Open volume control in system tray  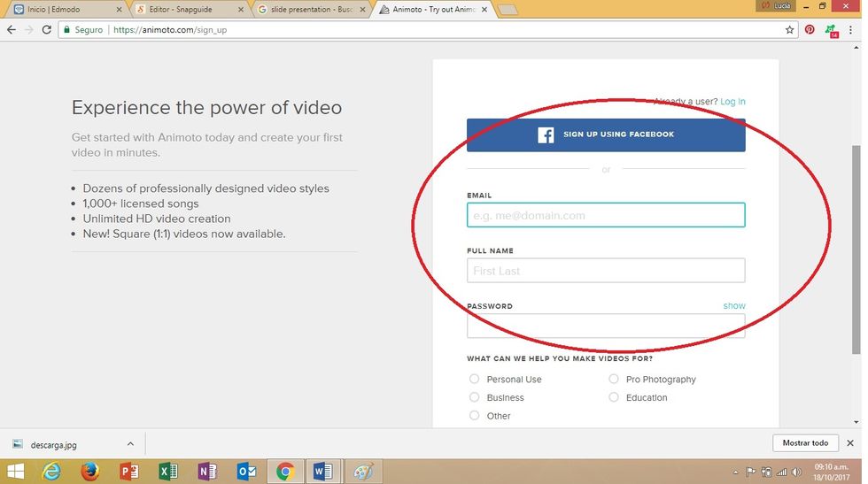[796, 472]
